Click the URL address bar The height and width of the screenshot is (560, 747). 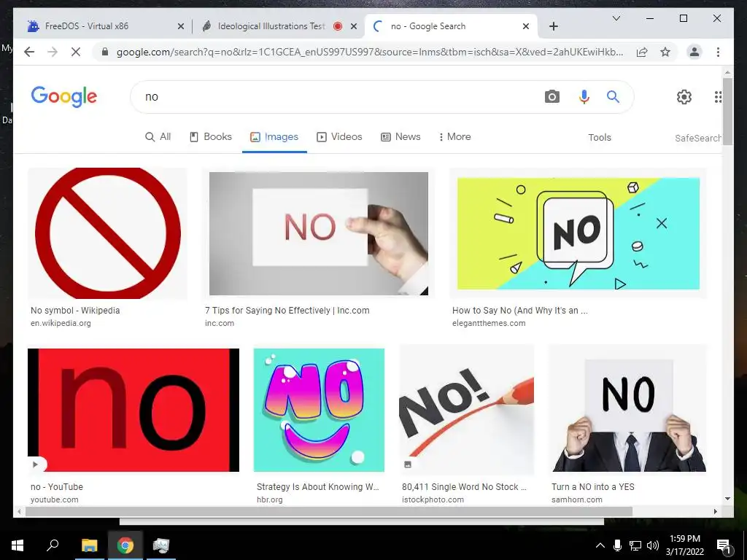[x=369, y=52]
